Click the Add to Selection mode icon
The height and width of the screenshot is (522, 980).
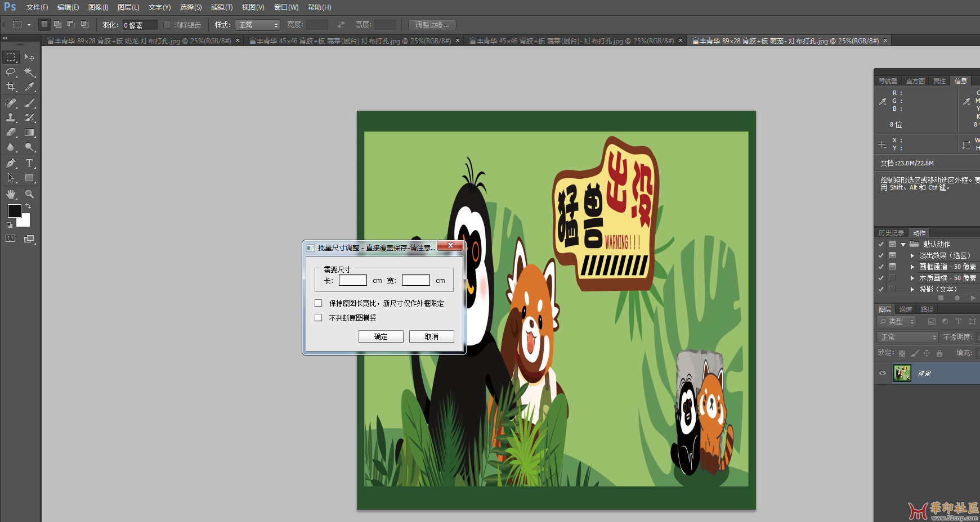point(57,24)
